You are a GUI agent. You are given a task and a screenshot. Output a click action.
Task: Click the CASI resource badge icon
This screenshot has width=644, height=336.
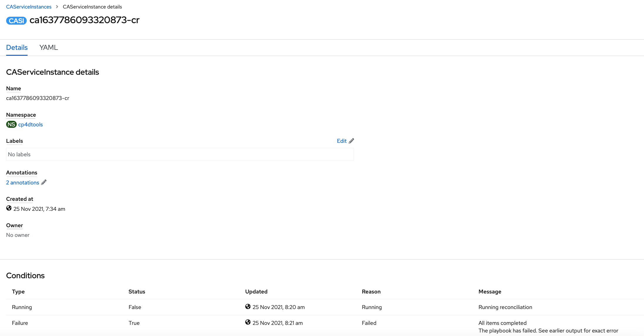click(16, 21)
